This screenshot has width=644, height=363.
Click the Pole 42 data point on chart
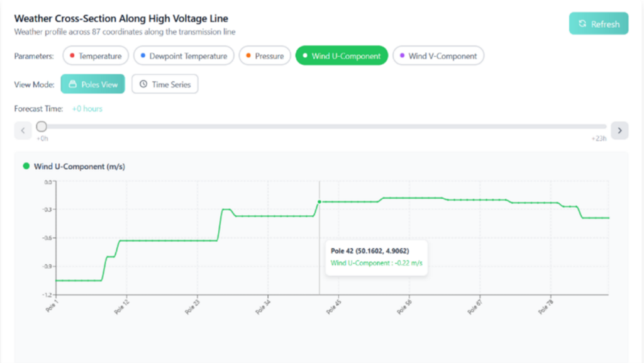(x=319, y=202)
